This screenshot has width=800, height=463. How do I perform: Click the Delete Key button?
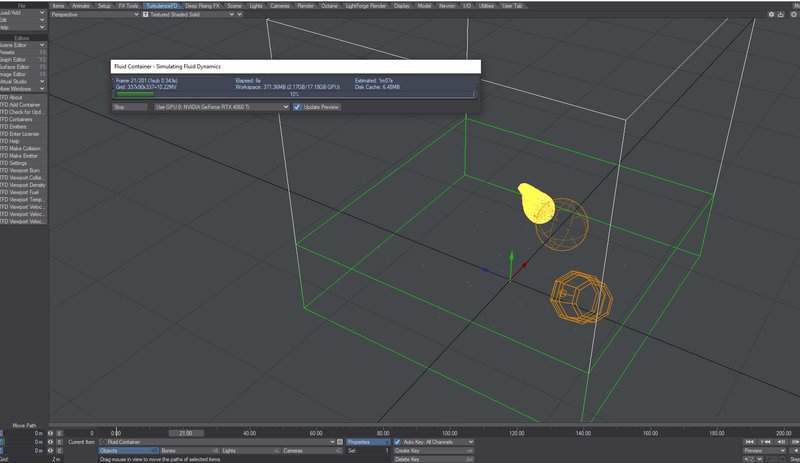pos(434,459)
